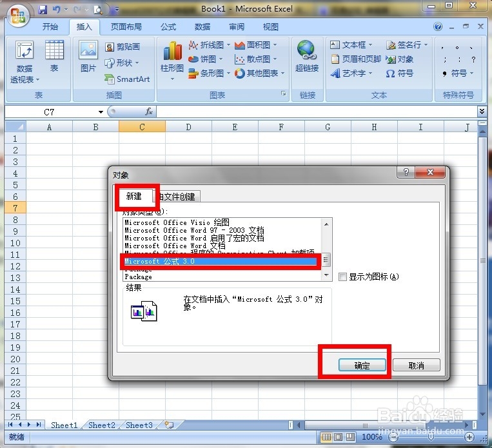492x448 pixels.
Task: Cancel the object dialog with 取消
Action: tap(416, 365)
